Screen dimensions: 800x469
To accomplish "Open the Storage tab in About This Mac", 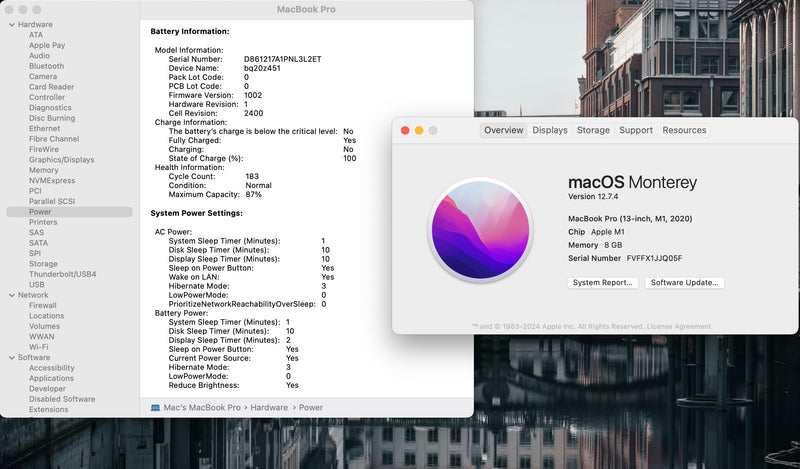I will 593,130.
